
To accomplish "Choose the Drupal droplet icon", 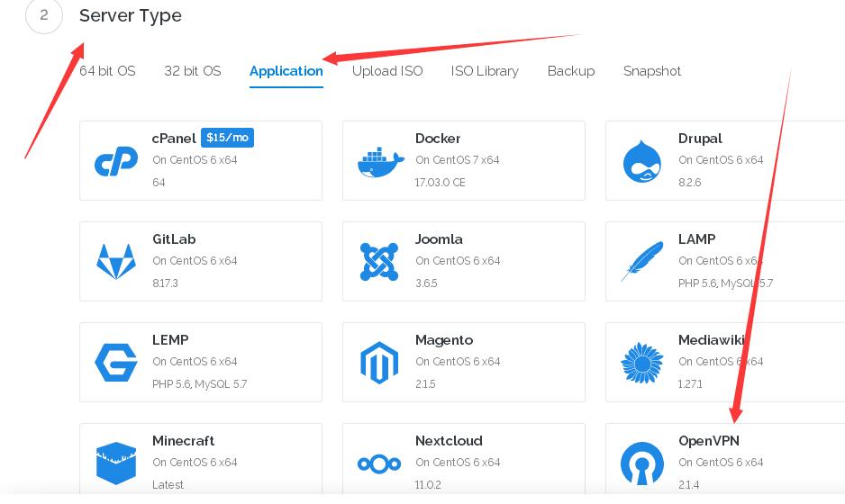I will click(642, 162).
